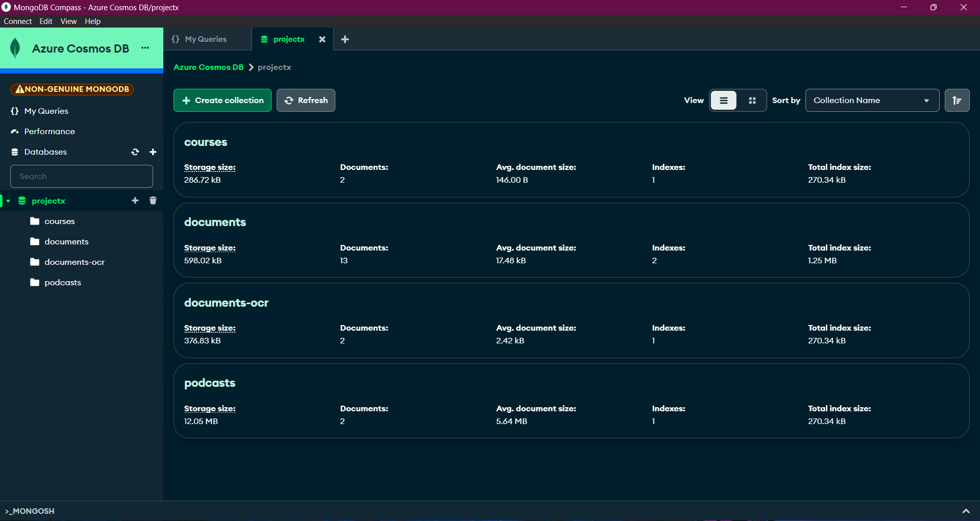The width and height of the screenshot is (980, 521).
Task: Click the courses folder icon in sidebar
Action: [35, 221]
